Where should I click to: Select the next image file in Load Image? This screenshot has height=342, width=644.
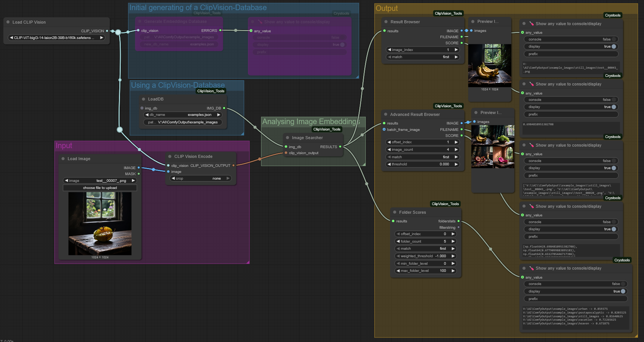tap(133, 180)
